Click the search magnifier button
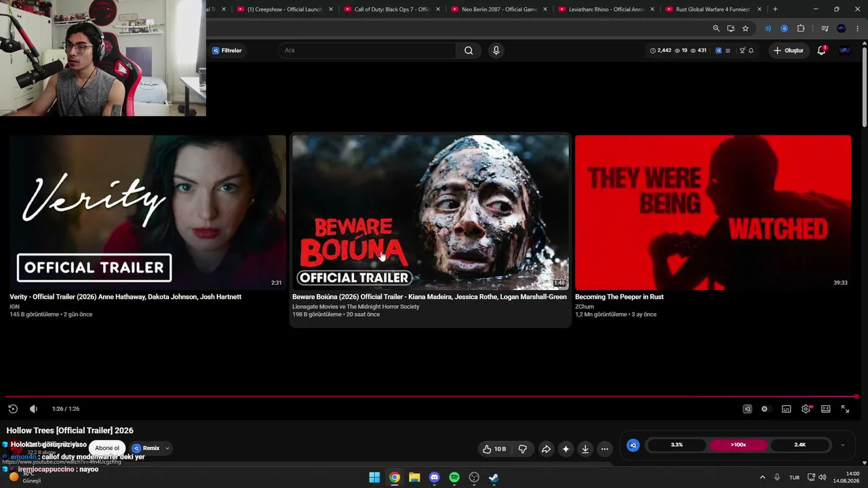The height and width of the screenshot is (488, 868). coord(469,50)
